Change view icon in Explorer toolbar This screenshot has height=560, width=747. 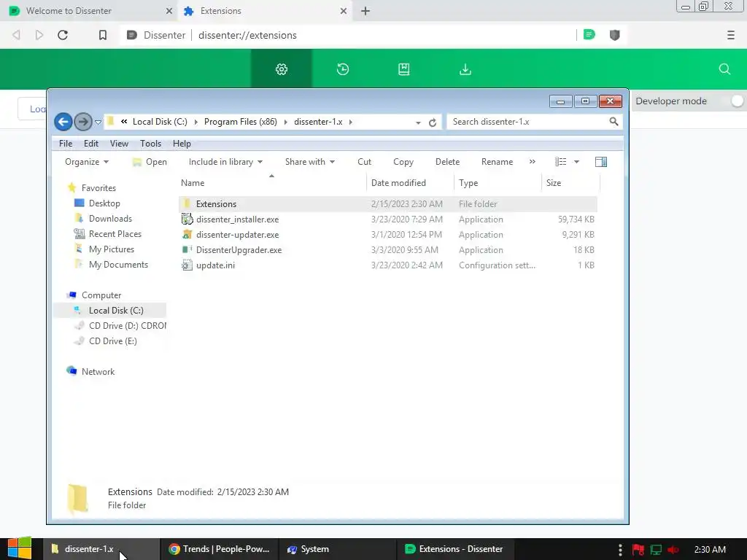[561, 162]
